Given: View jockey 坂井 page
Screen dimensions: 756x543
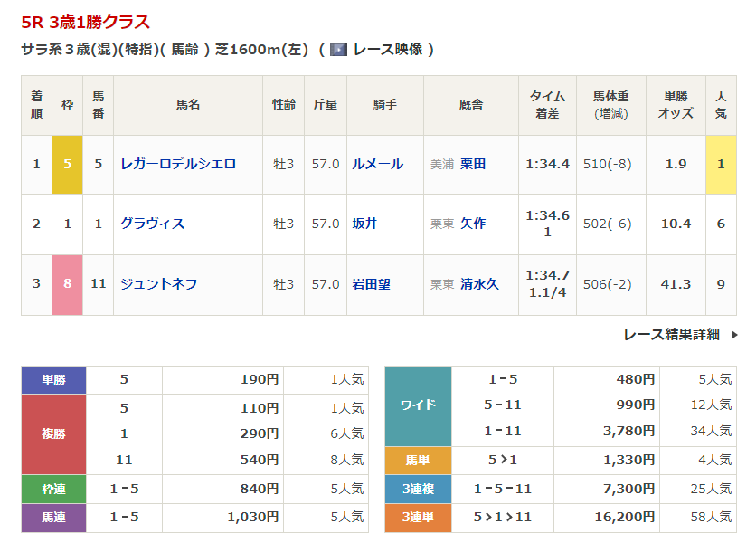Looking at the screenshot, I should 364,224.
